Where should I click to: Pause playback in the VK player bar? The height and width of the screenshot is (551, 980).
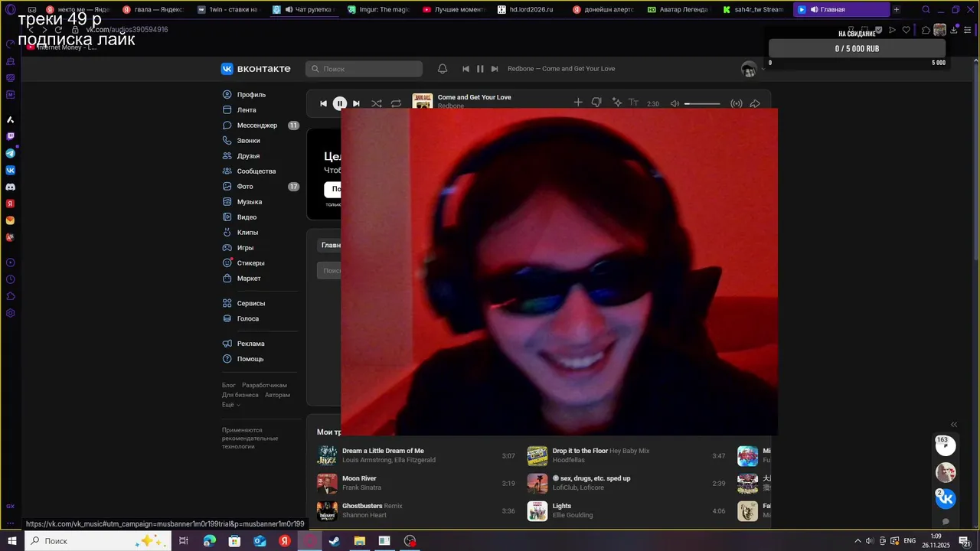pyautogui.click(x=340, y=103)
